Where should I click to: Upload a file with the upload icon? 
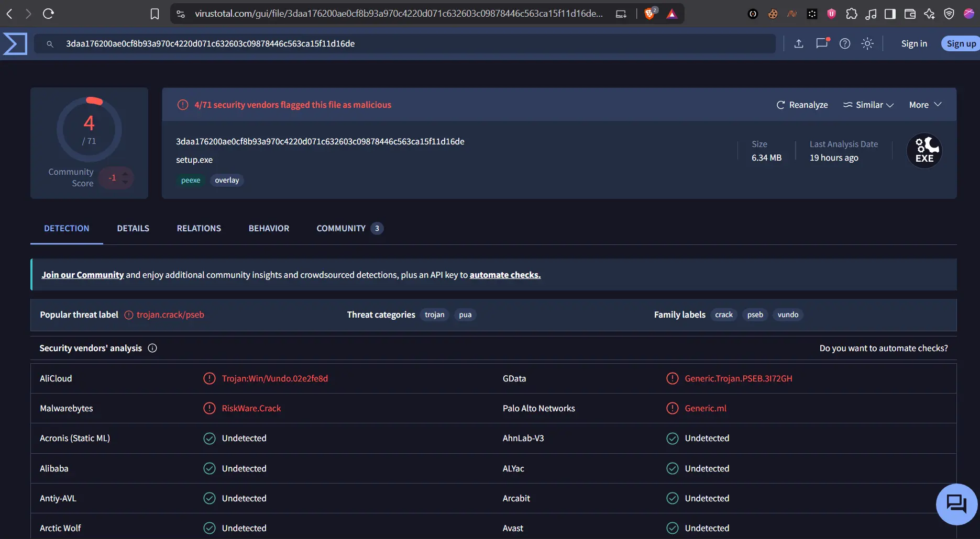[x=798, y=43]
